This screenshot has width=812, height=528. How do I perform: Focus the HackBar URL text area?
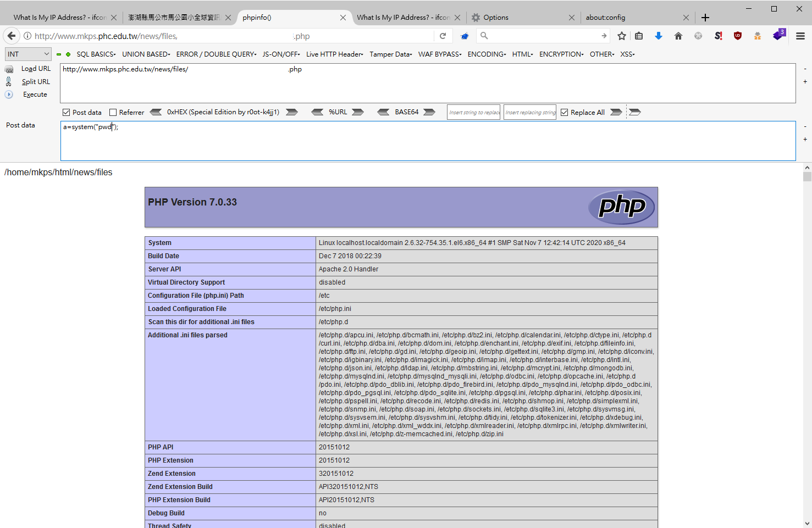pyautogui.click(x=428, y=83)
